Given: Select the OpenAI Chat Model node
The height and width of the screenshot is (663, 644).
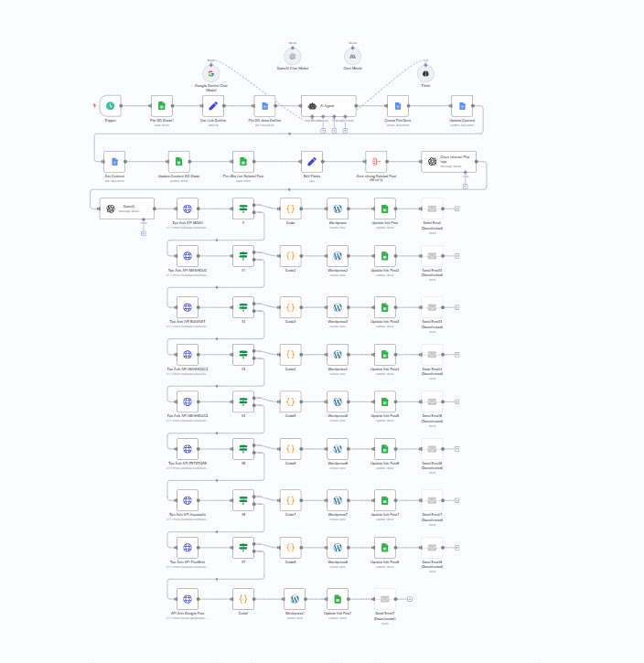Looking at the screenshot, I should 293,56.
